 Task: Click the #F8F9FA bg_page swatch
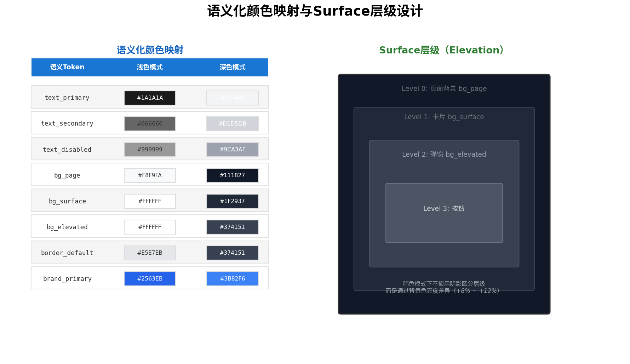point(150,175)
